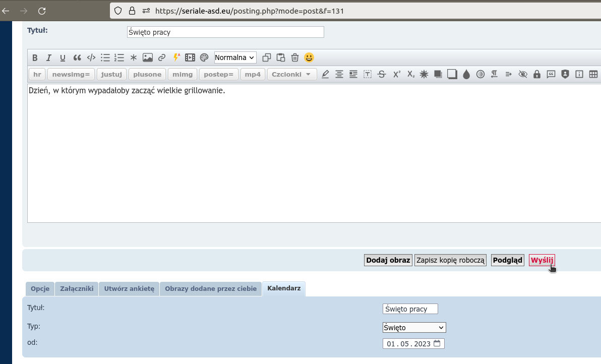Click the highlighter pen icon
Screen dimensions: 601x364
pyautogui.click(x=325, y=74)
